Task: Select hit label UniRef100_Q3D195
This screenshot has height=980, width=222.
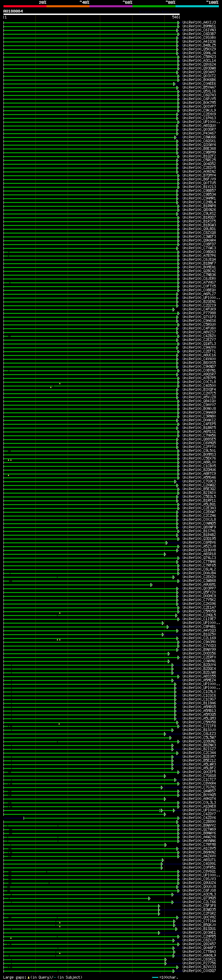Action: click(x=199, y=539)
